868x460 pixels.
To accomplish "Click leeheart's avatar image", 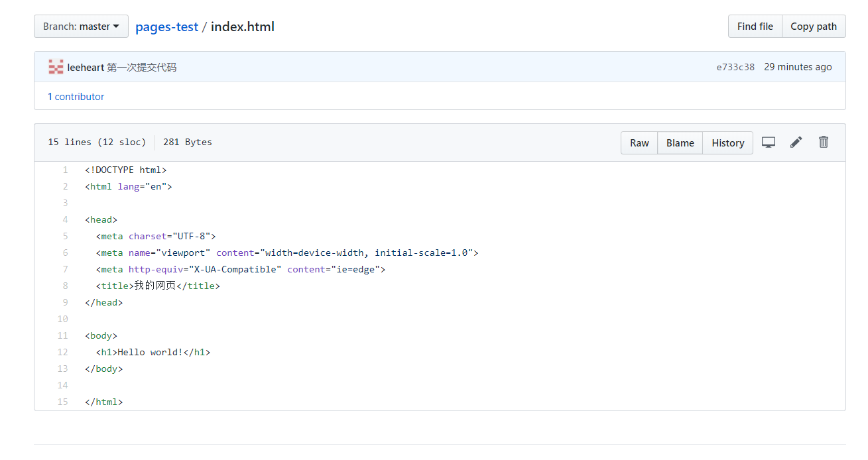I will point(56,67).
